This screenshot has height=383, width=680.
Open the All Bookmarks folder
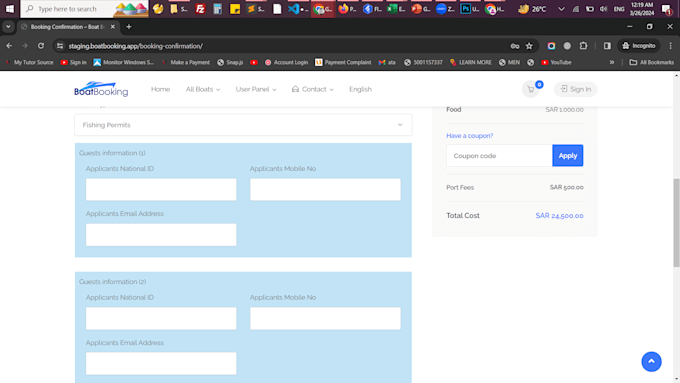pyautogui.click(x=651, y=62)
